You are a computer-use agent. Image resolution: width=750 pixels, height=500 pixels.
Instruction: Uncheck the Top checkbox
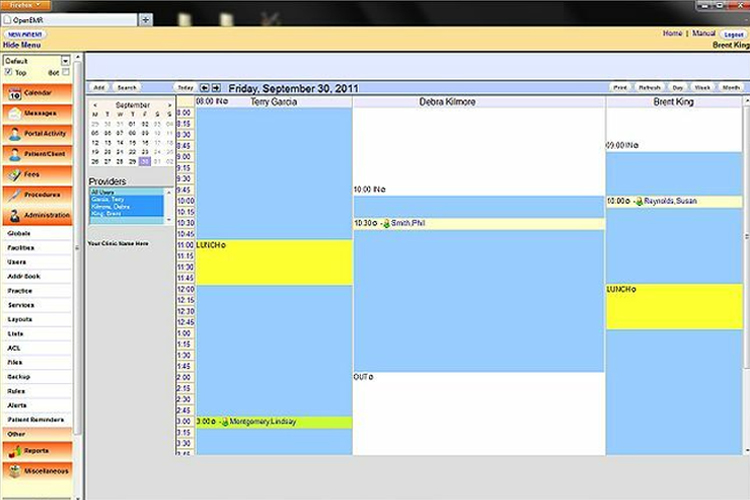pyautogui.click(x=9, y=73)
